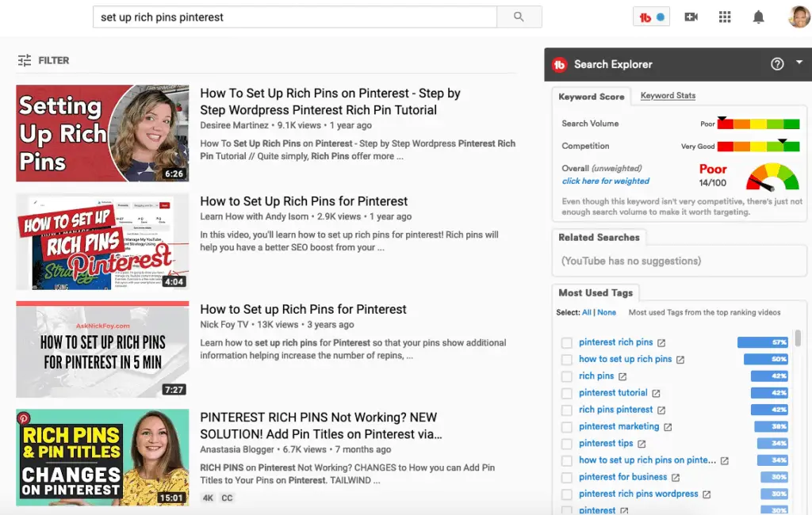The image size is (812, 515).
Task: Click the Competition color meter
Action: tap(758, 146)
